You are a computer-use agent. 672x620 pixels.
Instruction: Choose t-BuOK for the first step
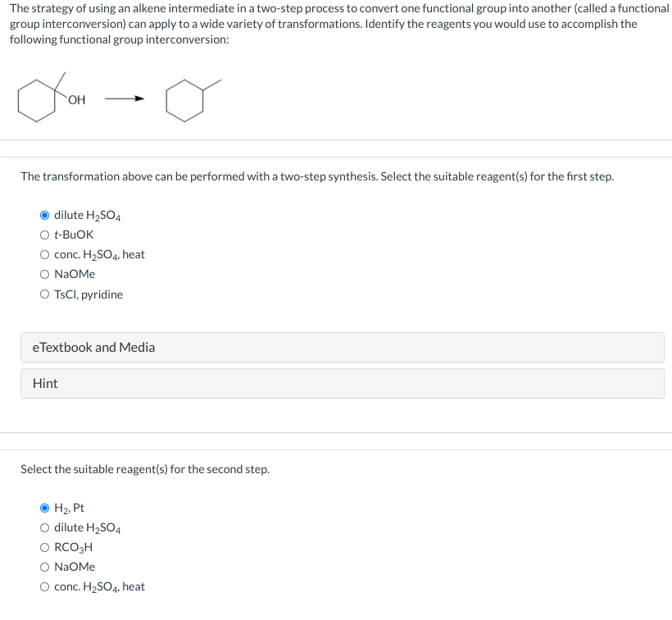44,235
